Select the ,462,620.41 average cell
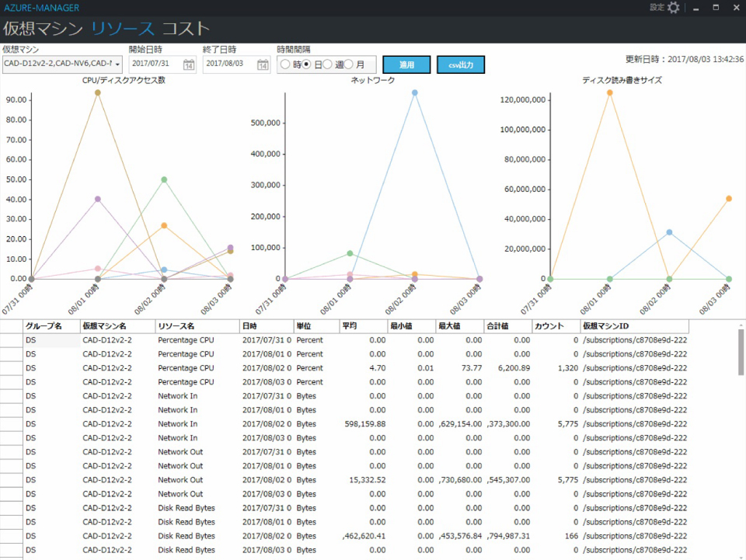Image resolution: width=746 pixels, height=560 pixels. [x=364, y=536]
